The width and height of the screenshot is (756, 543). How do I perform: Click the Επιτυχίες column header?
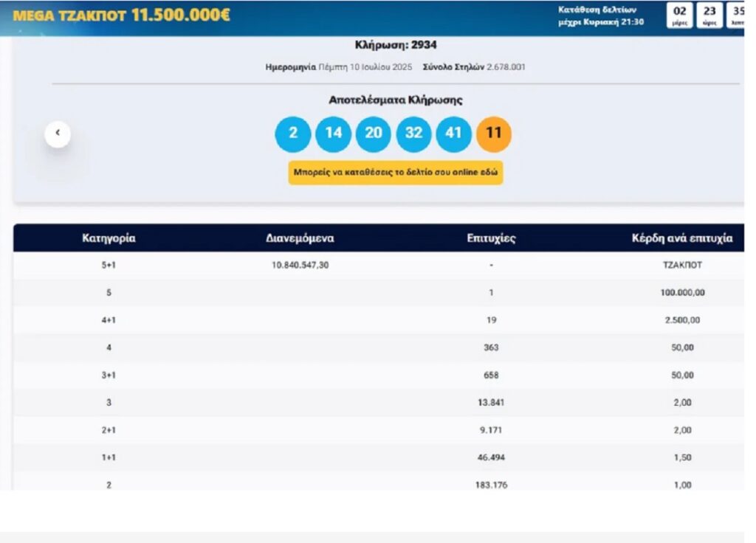(491, 238)
